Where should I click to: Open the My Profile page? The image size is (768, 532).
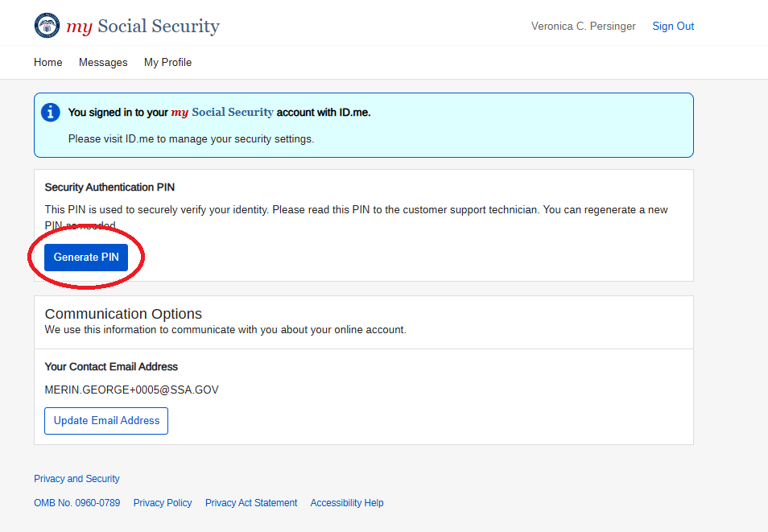(167, 63)
